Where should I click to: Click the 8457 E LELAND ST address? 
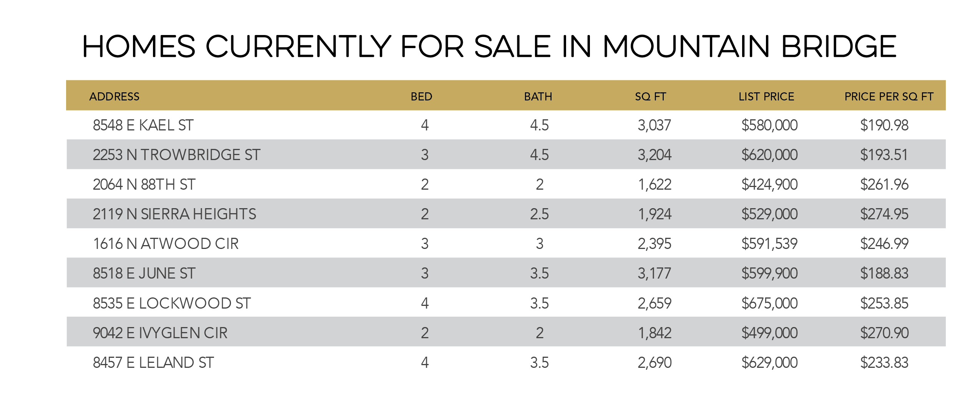point(153,362)
